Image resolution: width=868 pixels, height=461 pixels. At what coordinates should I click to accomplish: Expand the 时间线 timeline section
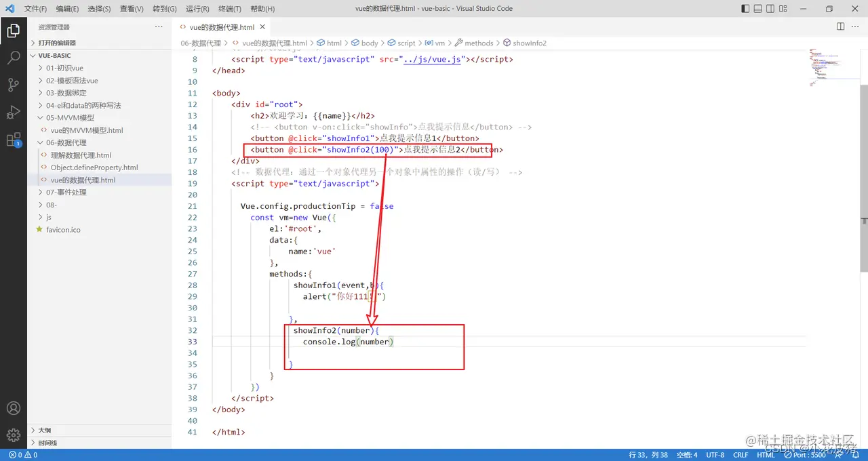(x=99, y=443)
